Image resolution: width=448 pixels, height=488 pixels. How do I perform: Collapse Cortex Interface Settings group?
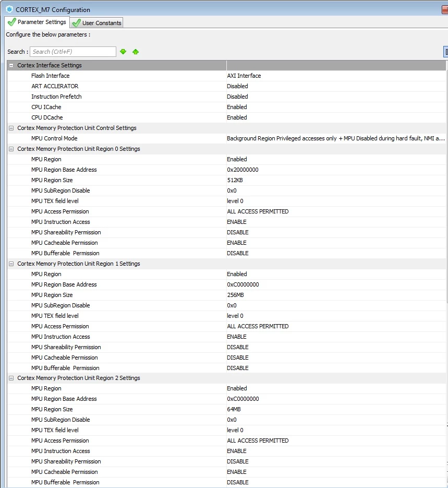coord(11,65)
